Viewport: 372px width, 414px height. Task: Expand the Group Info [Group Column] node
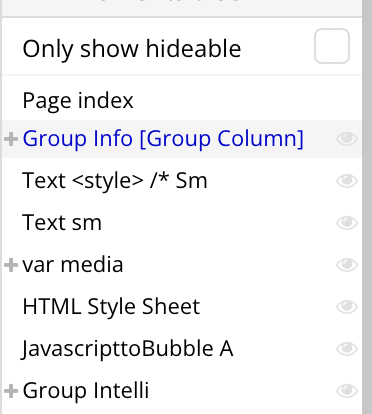click(x=11, y=139)
